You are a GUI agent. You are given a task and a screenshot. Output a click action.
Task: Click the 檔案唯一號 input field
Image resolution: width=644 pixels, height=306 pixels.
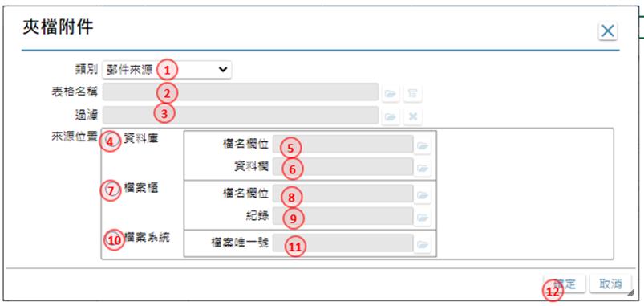pyautogui.click(x=343, y=243)
